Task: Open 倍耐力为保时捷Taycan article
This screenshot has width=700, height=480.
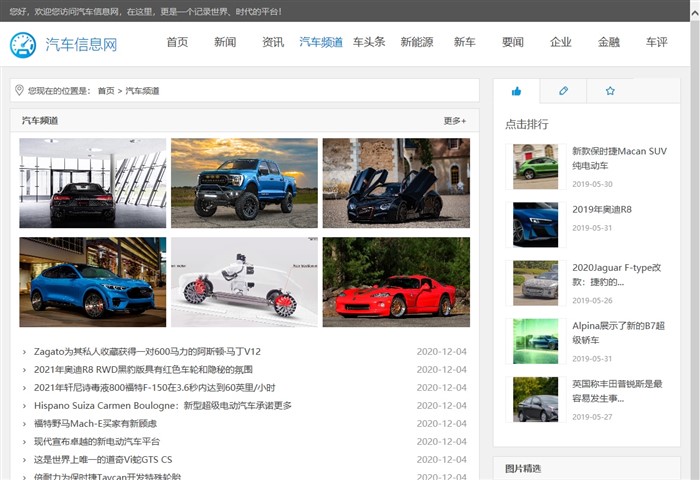Action: tap(107, 476)
